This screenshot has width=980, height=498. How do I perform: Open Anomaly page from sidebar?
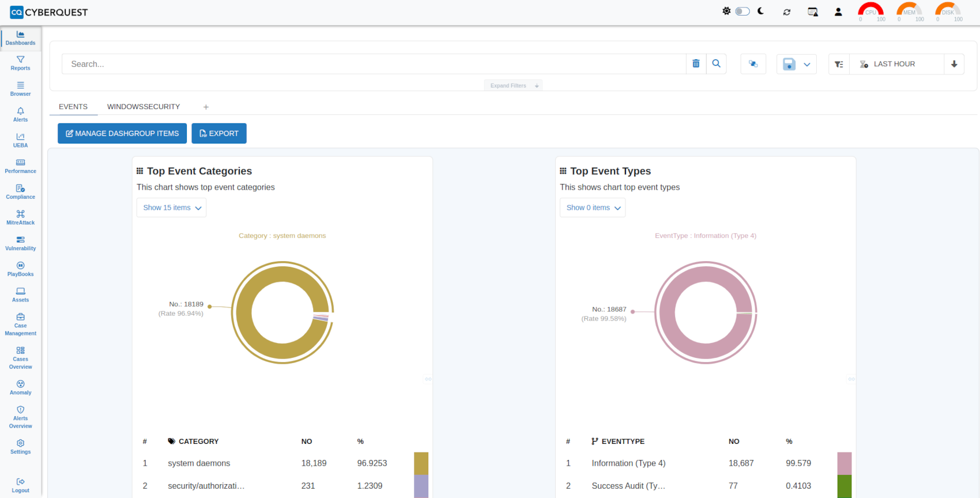(x=20, y=387)
